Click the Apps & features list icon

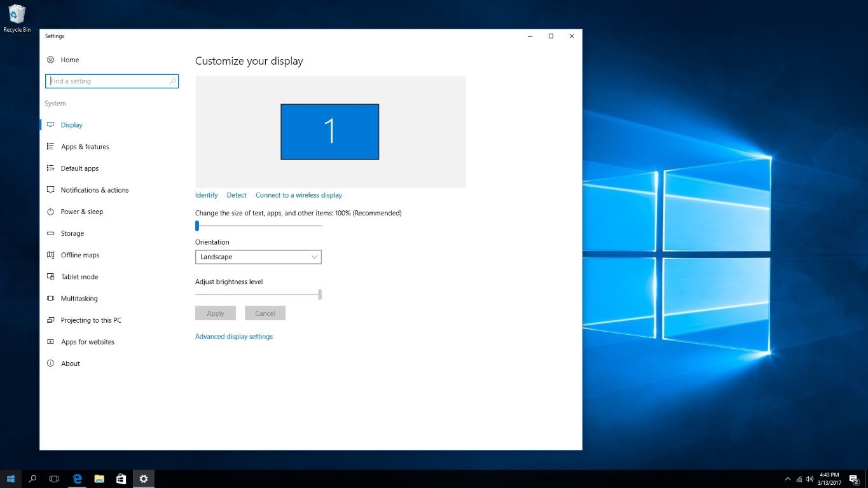(50, 147)
